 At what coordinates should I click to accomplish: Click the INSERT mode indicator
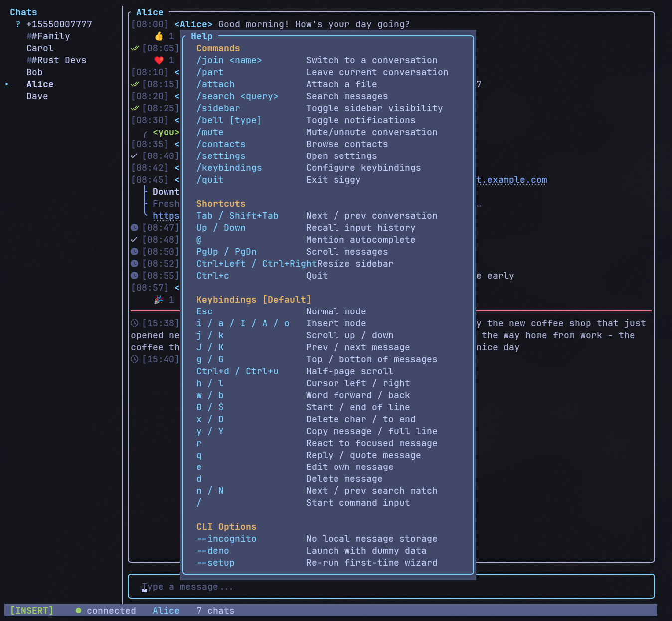click(x=32, y=611)
